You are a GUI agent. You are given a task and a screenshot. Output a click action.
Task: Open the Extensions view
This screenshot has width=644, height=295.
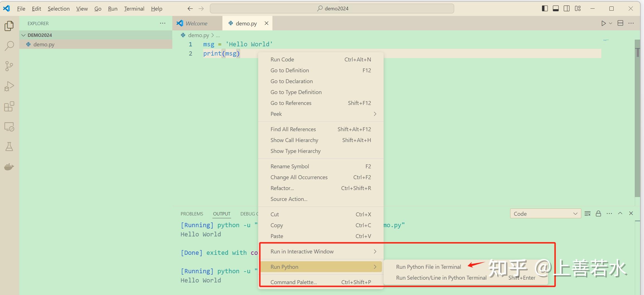tap(9, 106)
